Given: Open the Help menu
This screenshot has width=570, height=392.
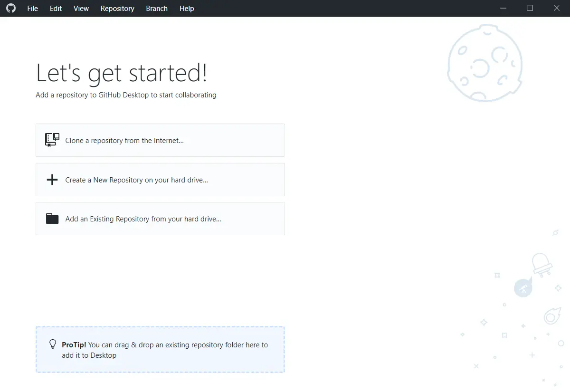Looking at the screenshot, I should coord(187,8).
